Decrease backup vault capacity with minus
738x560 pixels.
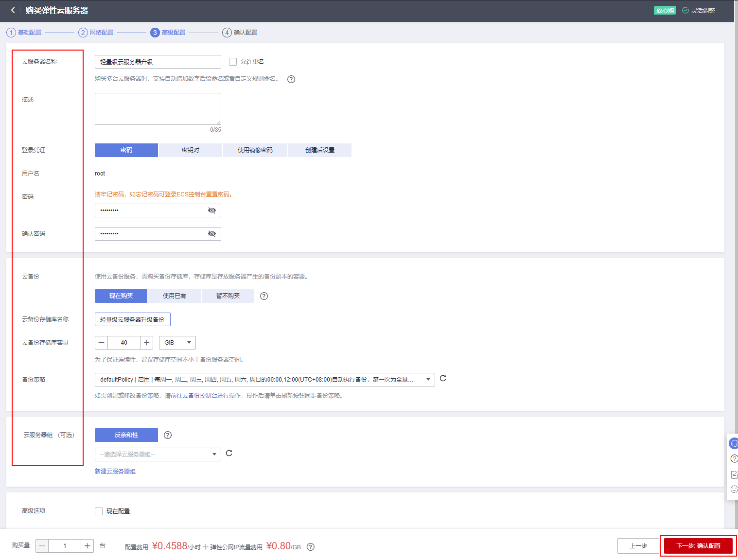pyautogui.click(x=101, y=343)
